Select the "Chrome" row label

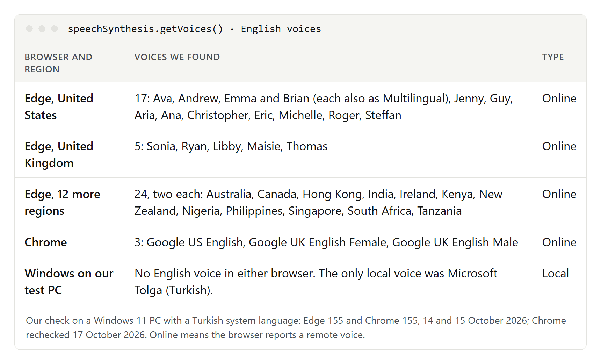pos(46,242)
